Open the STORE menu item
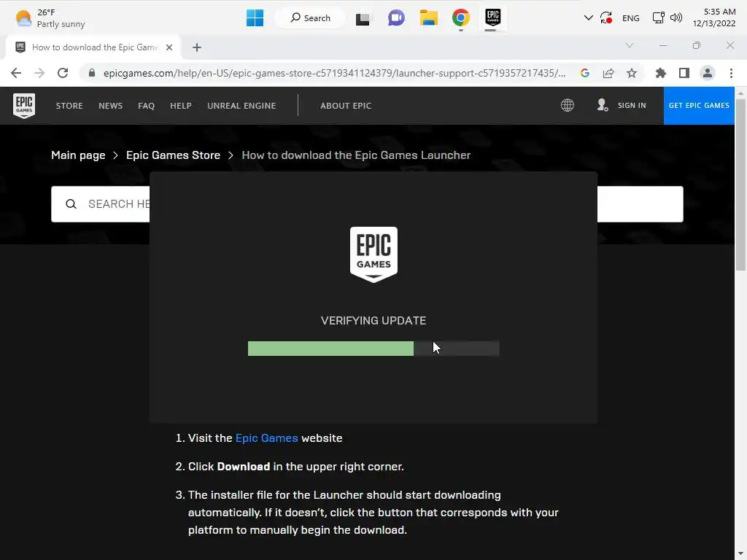The image size is (747, 560). [x=69, y=106]
